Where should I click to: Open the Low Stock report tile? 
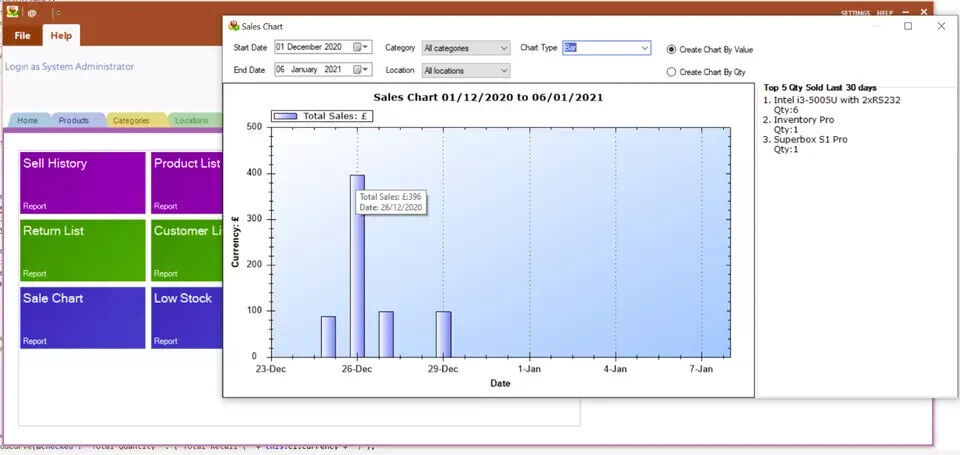[187, 318]
